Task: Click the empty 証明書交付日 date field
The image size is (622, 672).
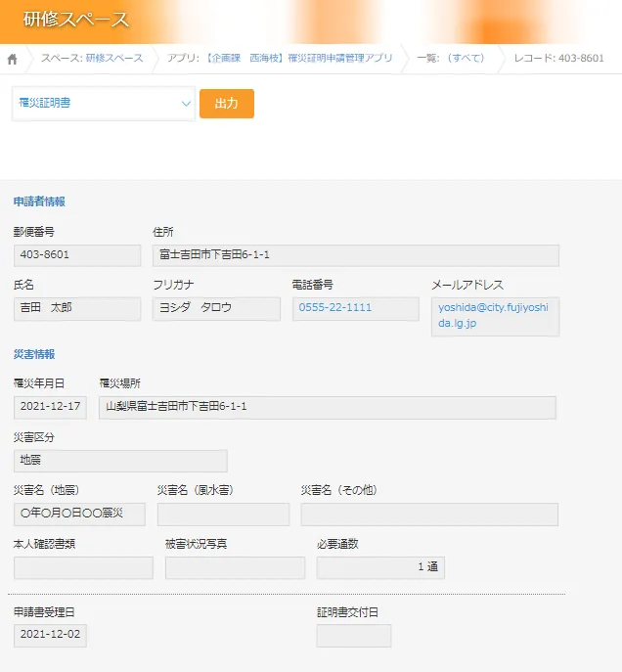Action: pyautogui.click(x=353, y=636)
